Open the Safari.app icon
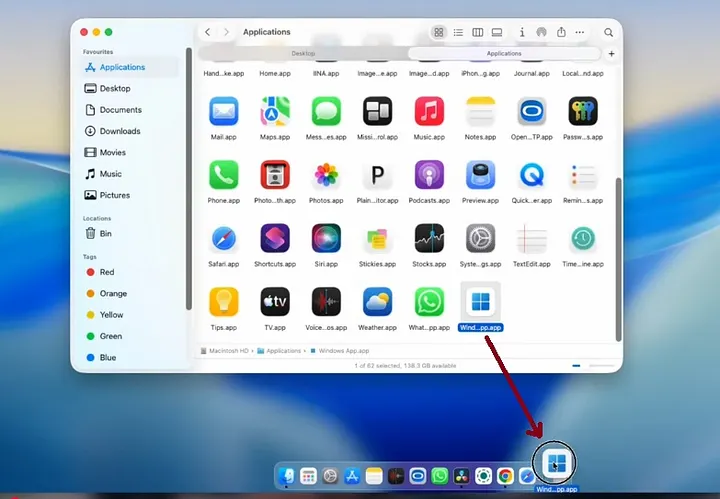This screenshot has width=720, height=499. pos(224,238)
